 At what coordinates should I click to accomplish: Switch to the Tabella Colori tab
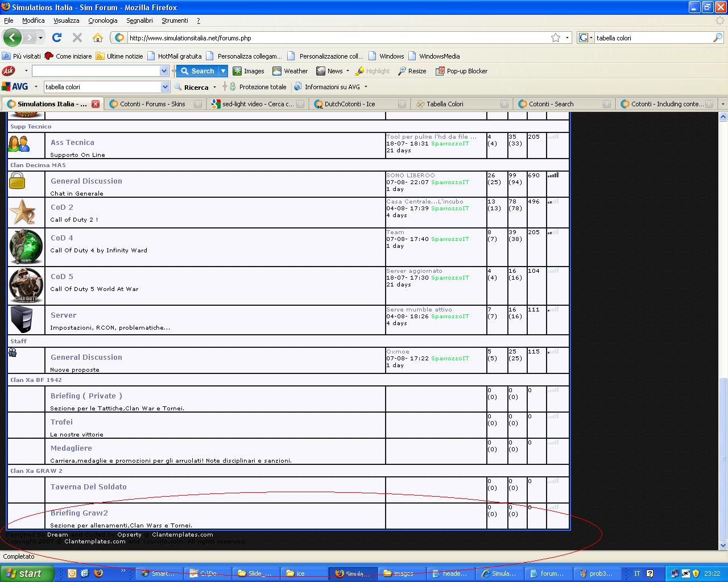click(x=445, y=104)
